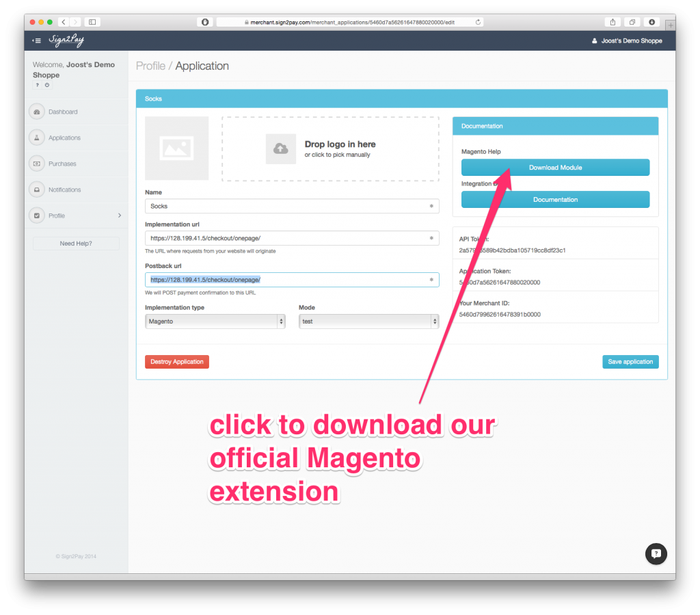Click the API Token value 2a579...23c1
This screenshot has height=615, width=700.
coord(512,250)
